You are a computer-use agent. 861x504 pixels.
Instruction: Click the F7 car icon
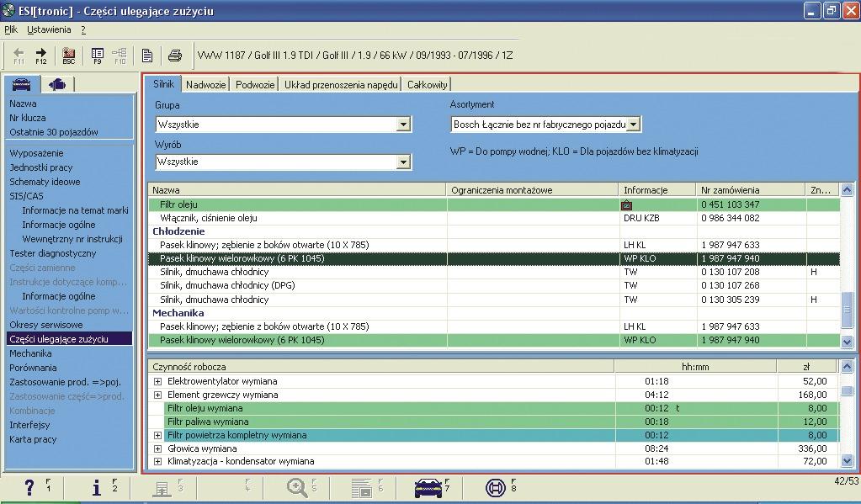tap(428, 487)
